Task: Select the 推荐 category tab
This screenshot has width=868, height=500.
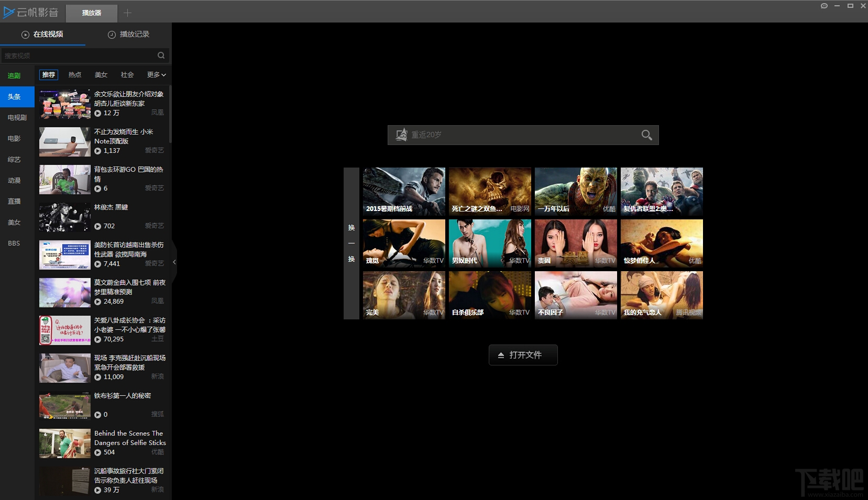Action: coord(49,75)
